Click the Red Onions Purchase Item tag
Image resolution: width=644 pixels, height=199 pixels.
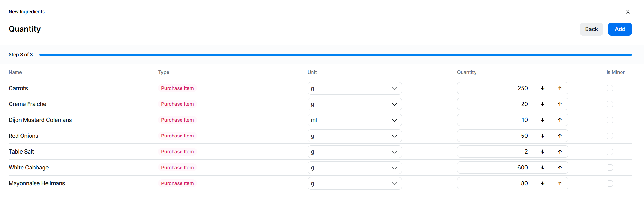point(177,136)
